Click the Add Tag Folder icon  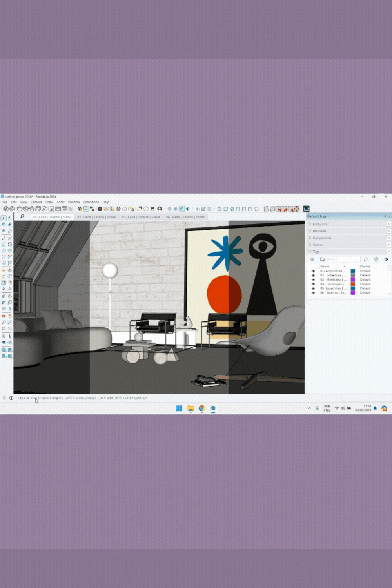[322, 259]
